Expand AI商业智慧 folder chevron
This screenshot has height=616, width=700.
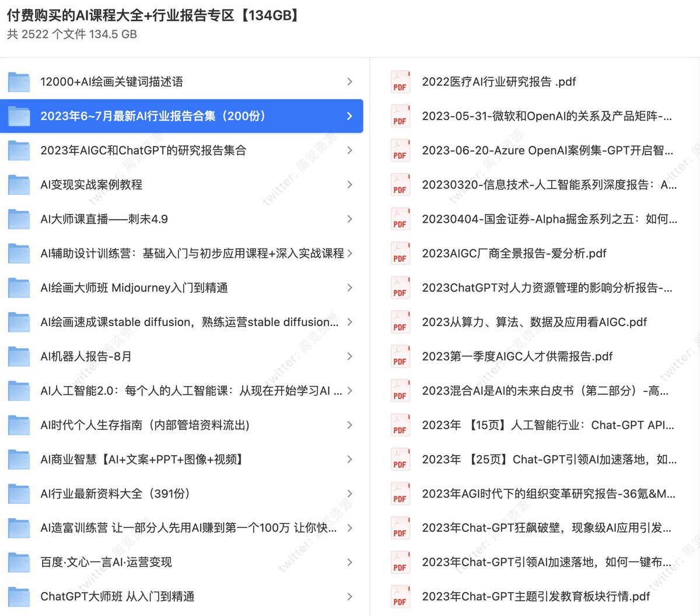point(349,460)
